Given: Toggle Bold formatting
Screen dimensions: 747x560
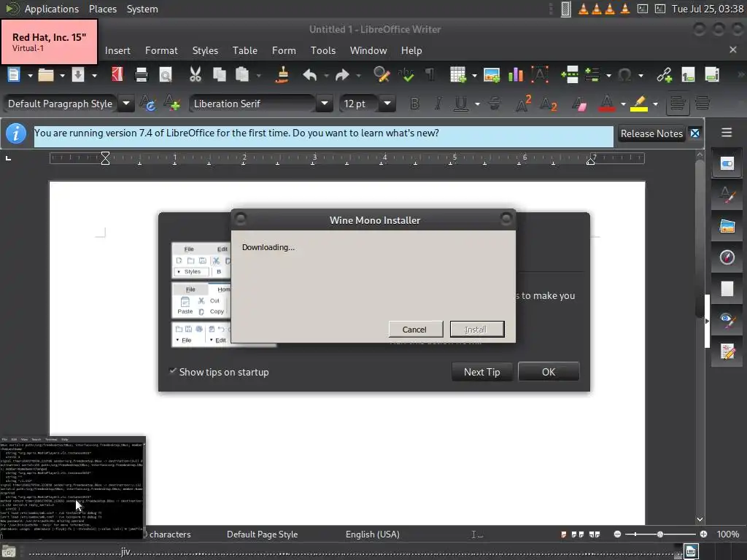Looking at the screenshot, I should pyautogui.click(x=414, y=104).
